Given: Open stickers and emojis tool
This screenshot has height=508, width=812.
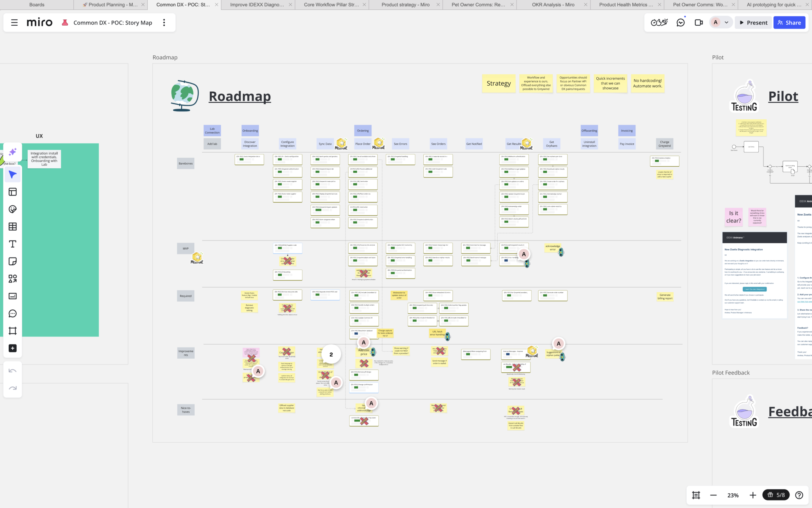Looking at the screenshot, I should 13,209.
